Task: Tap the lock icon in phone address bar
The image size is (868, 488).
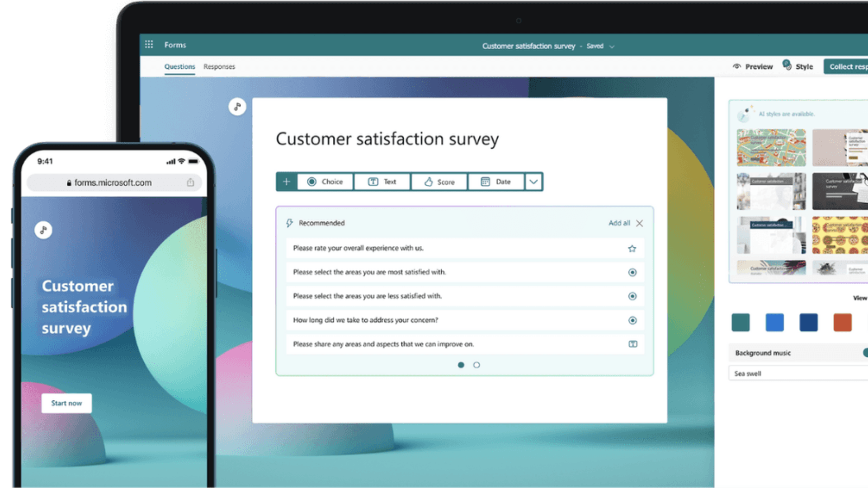Action: tap(69, 183)
